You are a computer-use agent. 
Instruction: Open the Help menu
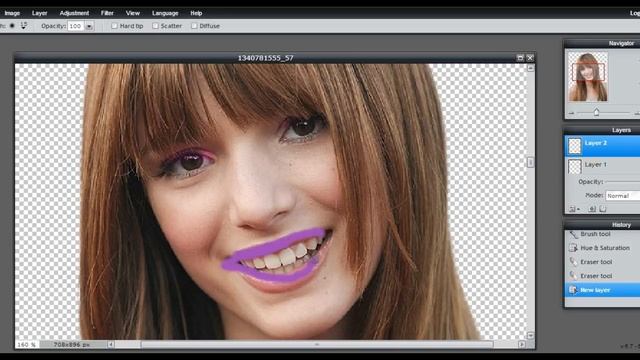pos(196,13)
